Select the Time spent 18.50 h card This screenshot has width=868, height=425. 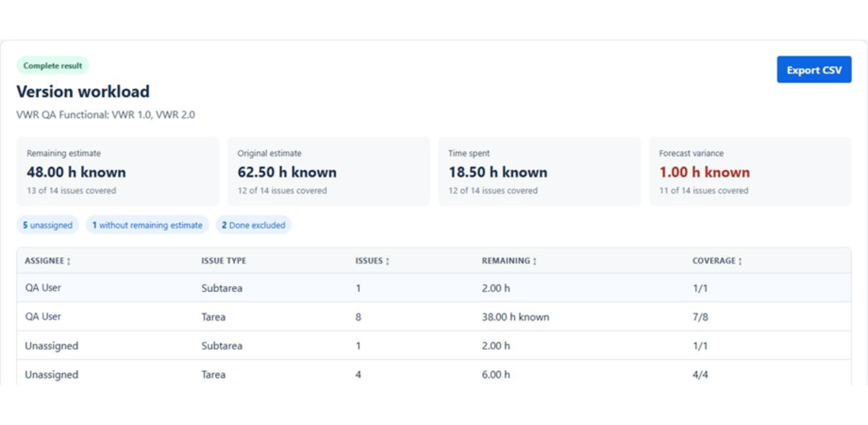(539, 171)
